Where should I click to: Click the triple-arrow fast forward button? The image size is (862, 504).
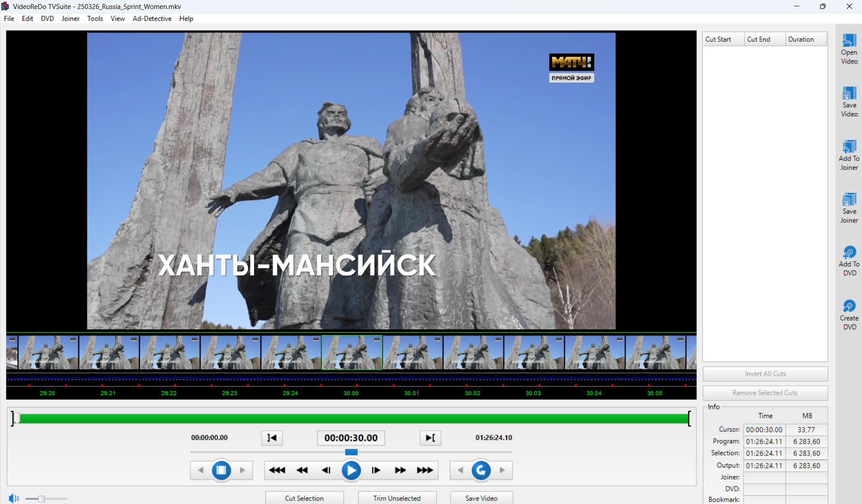[x=425, y=470]
